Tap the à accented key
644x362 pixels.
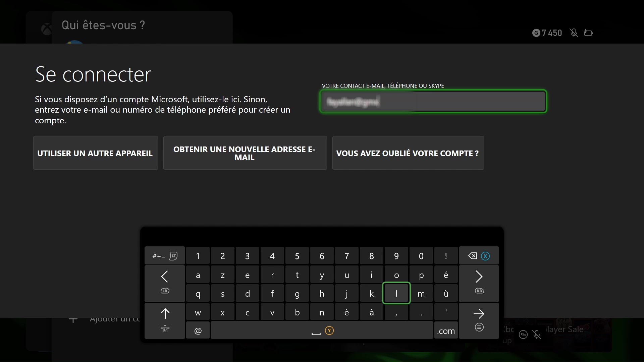point(372,312)
